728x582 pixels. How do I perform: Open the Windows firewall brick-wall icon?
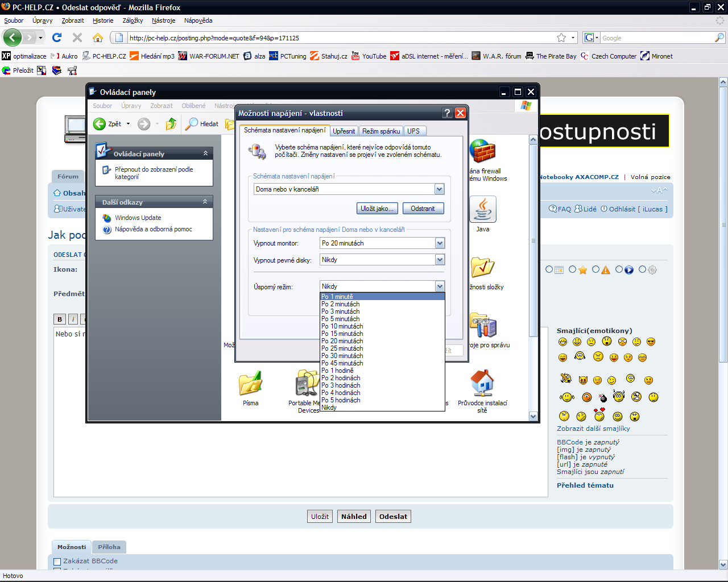[483, 151]
